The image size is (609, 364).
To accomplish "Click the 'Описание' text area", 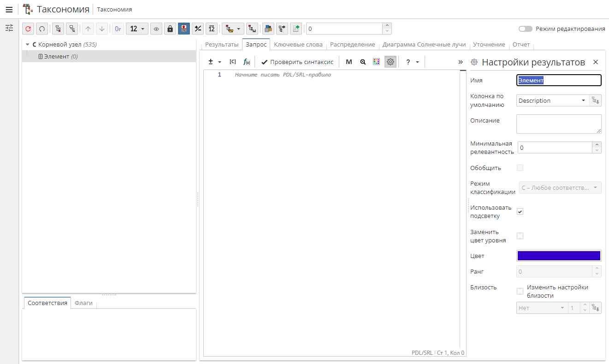I will [559, 124].
